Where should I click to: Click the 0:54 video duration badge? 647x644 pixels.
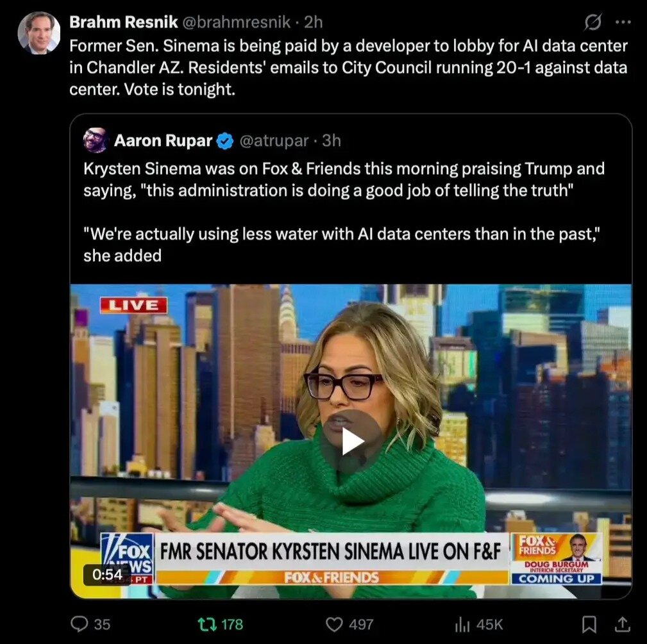point(107,574)
